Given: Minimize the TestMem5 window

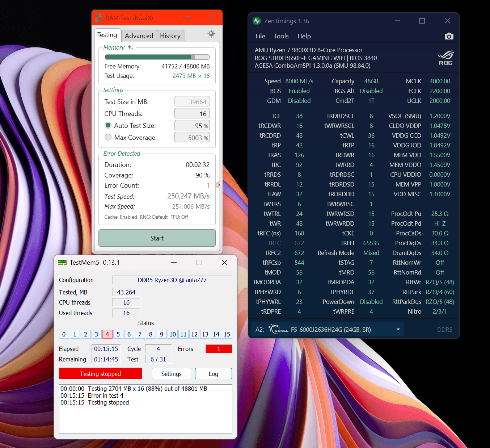Looking at the screenshot, I should (x=174, y=263).
